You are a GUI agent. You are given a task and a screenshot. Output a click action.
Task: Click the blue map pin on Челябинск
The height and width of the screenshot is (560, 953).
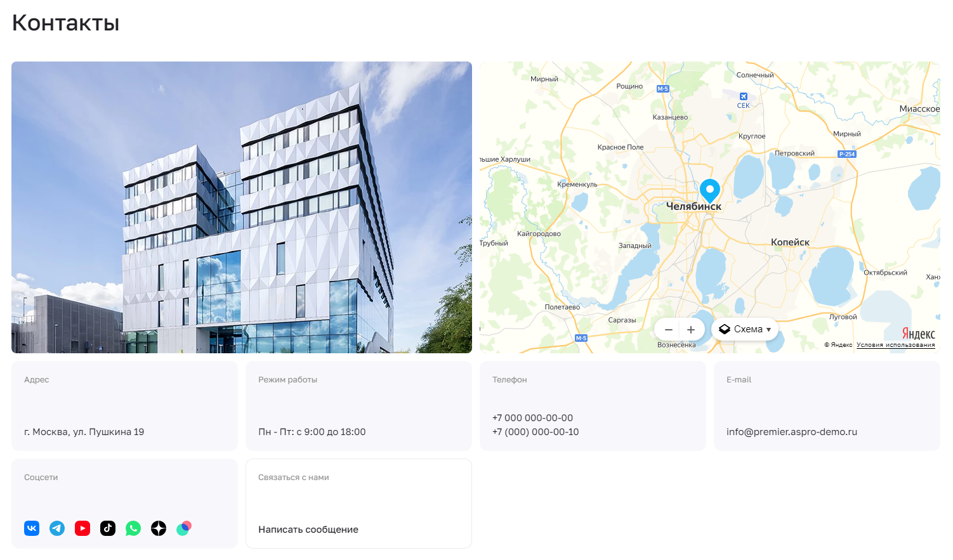click(710, 190)
